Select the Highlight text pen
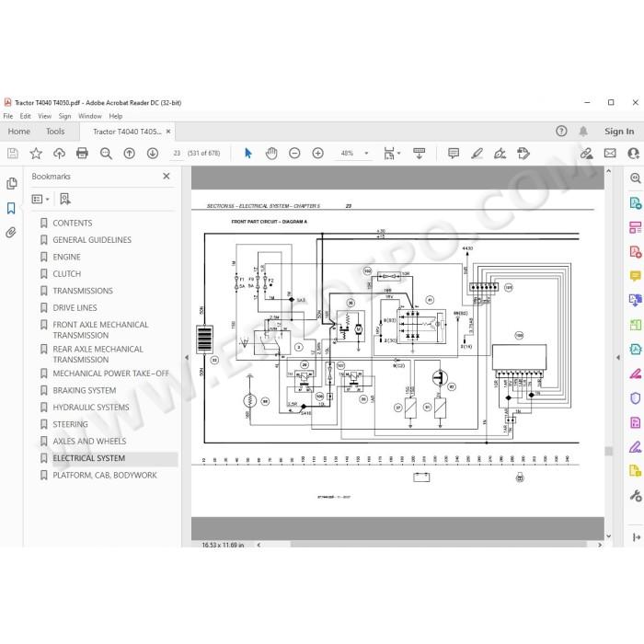This screenshot has width=644, height=644. pos(477,154)
